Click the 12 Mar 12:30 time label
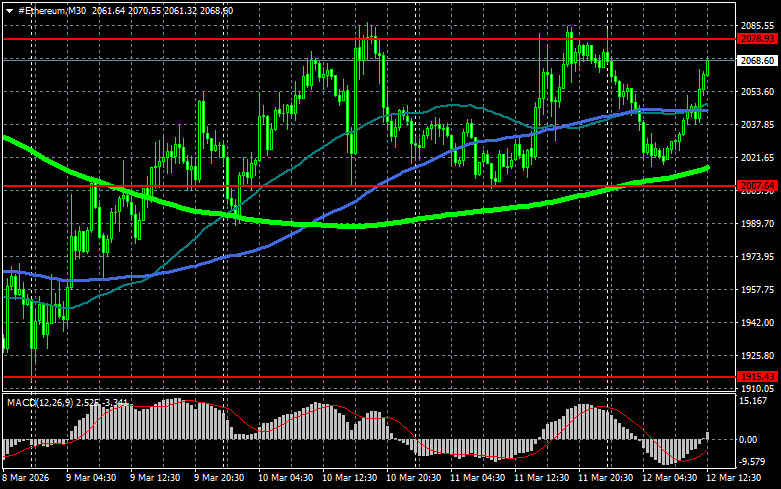Image resolution: width=781 pixels, height=489 pixels. pyautogui.click(x=734, y=478)
